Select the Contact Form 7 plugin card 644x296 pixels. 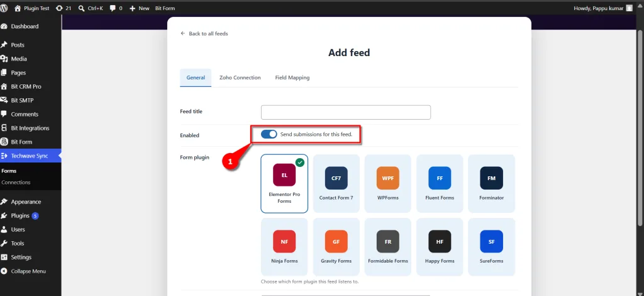click(x=336, y=184)
